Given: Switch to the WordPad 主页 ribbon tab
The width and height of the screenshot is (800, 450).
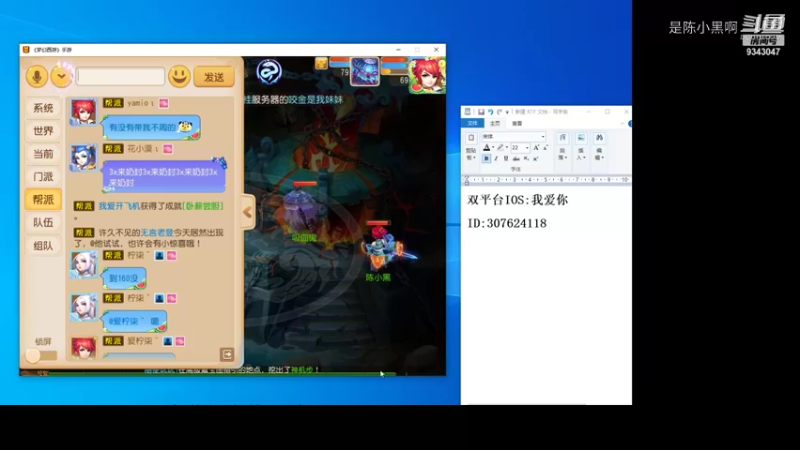Looking at the screenshot, I should 495,123.
